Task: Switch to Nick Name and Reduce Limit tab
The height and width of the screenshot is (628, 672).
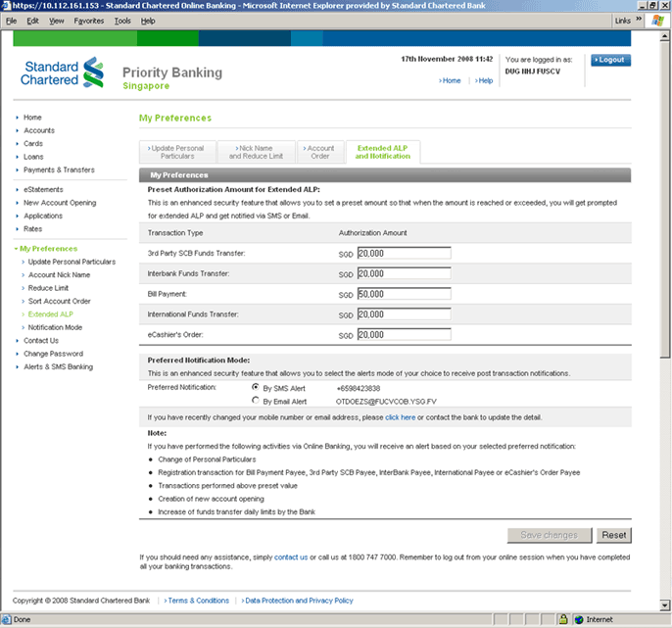Action: pos(257,152)
